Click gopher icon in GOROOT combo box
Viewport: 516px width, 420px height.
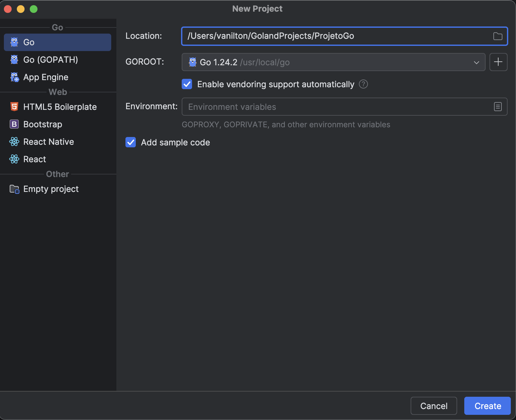pyautogui.click(x=193, y=62)
